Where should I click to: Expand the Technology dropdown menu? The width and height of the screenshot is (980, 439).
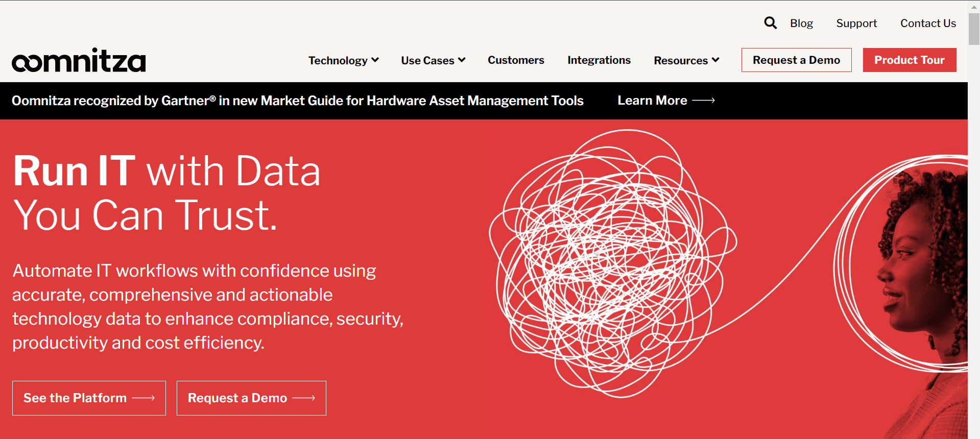(x=344, y=60)
